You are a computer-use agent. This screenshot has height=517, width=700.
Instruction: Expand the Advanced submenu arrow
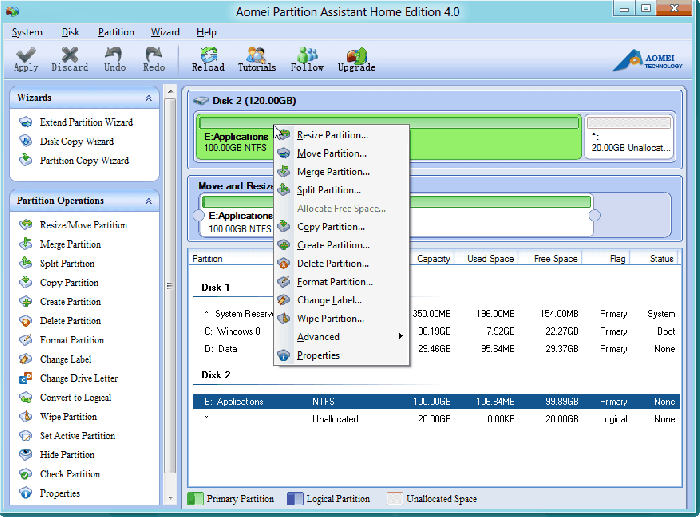(x=401, y=337)
